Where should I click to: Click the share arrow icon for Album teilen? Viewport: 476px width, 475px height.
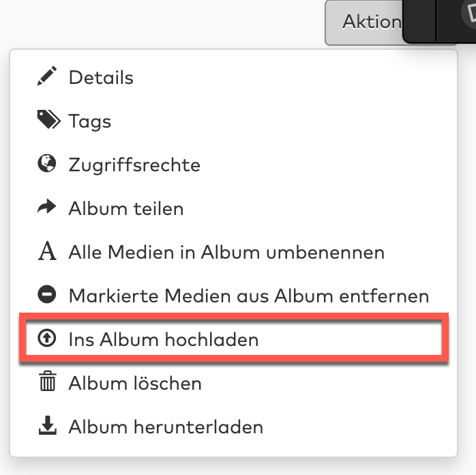click(x=46, y=208)
